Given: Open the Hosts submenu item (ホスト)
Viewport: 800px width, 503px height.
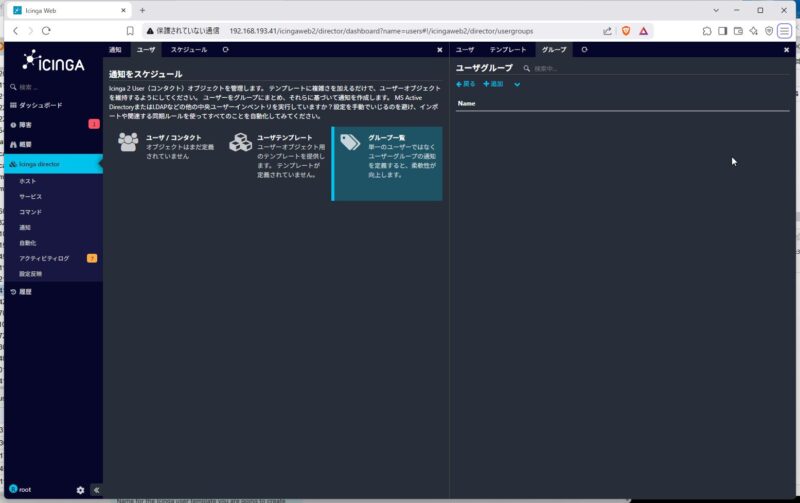Looking at the screenshot, I should (28, 181).
